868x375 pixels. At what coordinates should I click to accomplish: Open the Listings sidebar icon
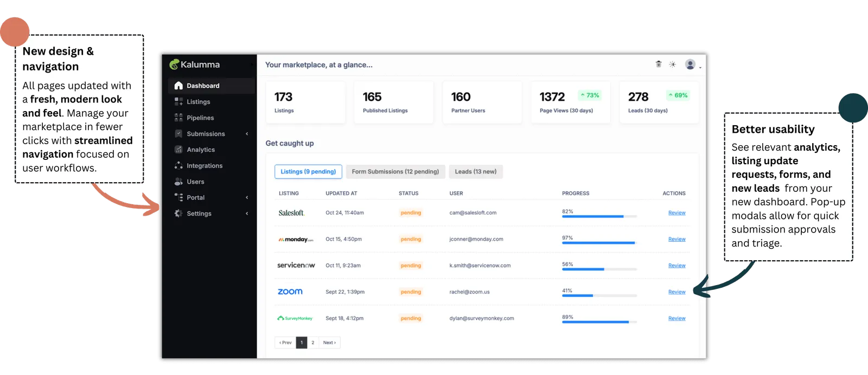pyautogui.click(x=178, y=101)
